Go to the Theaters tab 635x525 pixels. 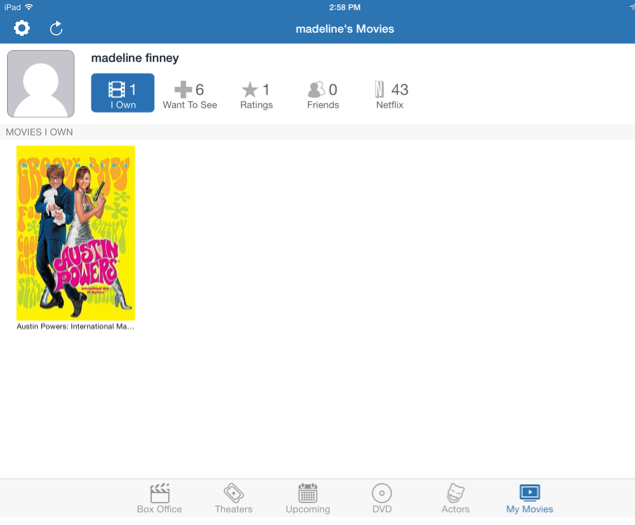click(x=234, y=498)
